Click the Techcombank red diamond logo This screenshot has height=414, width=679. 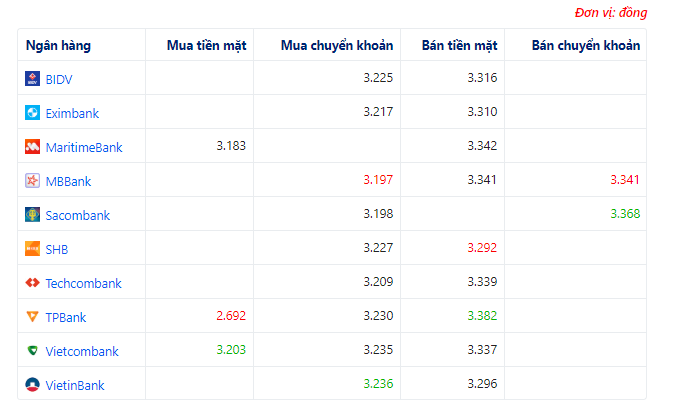tap(32, 283)
